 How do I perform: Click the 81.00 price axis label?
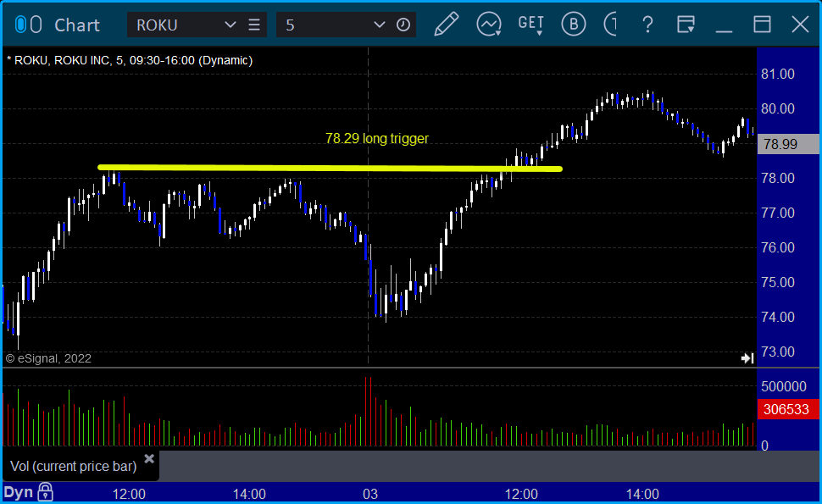[x=778, y=74]
